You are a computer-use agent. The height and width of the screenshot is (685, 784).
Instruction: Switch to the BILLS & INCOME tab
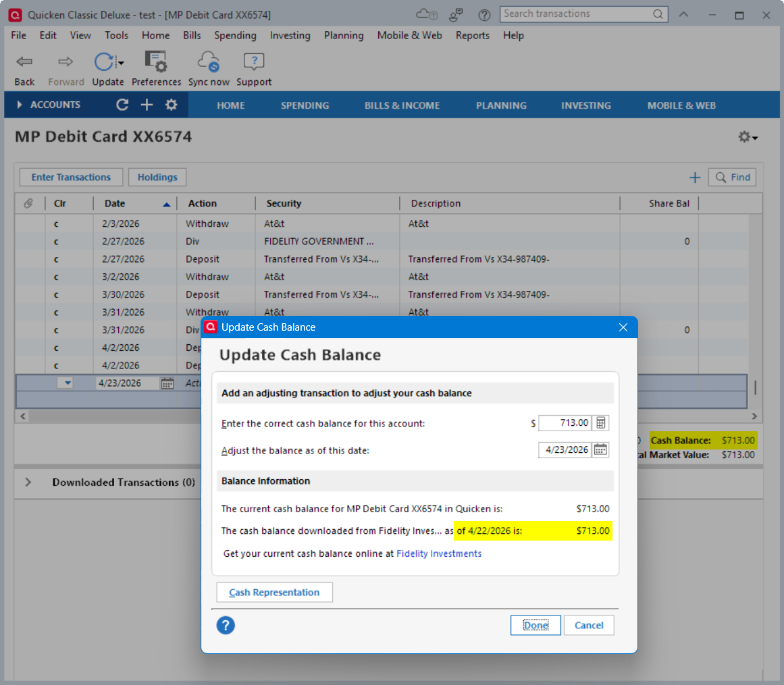pos(402,105)
